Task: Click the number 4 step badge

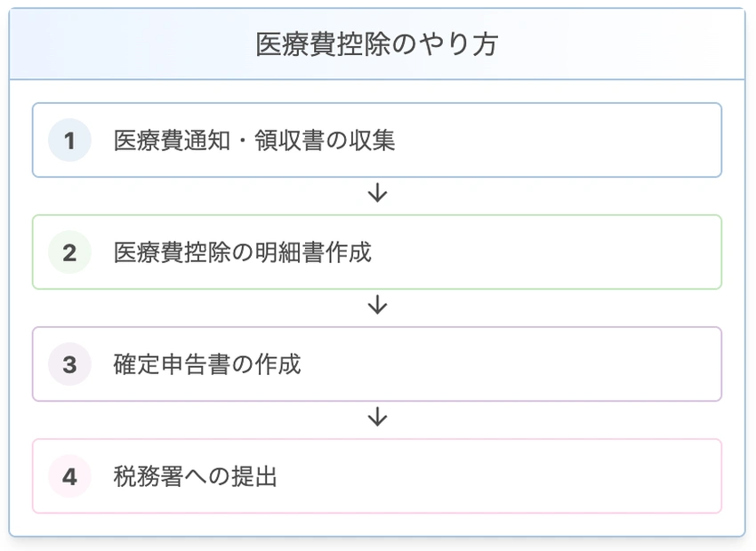Action: tap(69, 476)
